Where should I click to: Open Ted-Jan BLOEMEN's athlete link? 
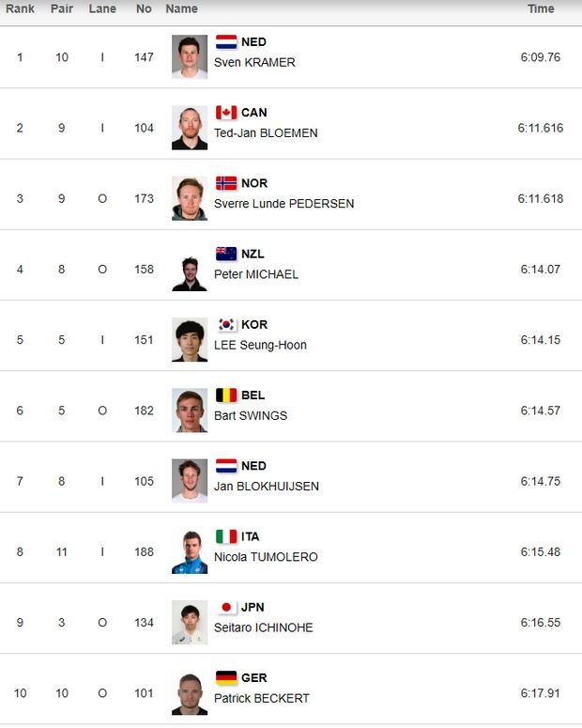[266, 133]
